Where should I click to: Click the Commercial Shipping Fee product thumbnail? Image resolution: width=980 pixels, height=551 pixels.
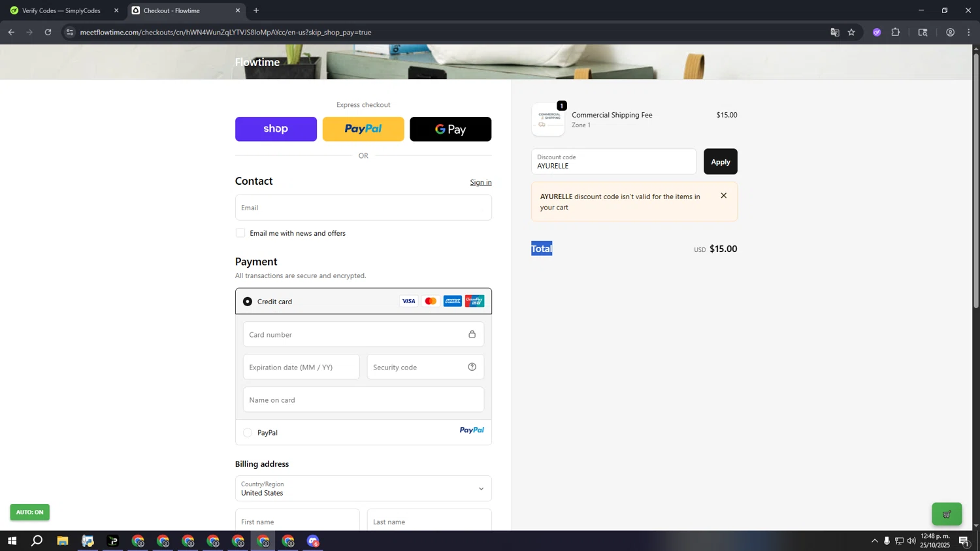(x=548, y=119)
